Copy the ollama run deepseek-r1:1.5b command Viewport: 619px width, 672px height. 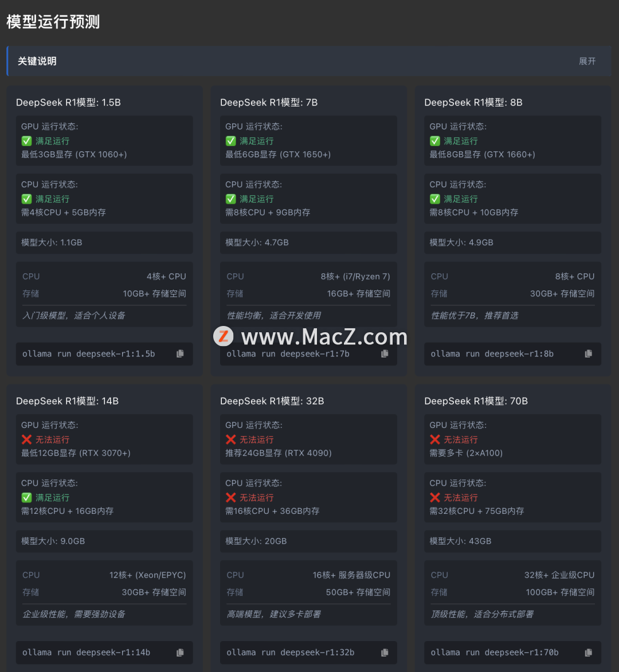point(180,353)
